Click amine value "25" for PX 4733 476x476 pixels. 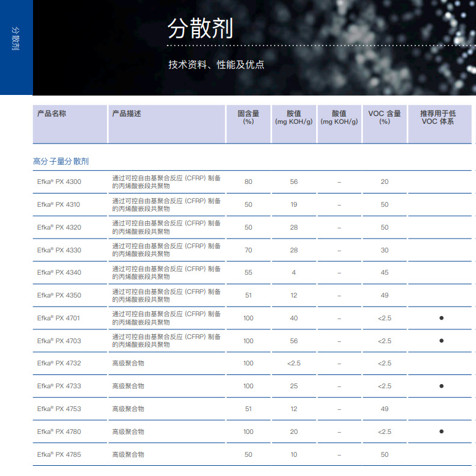(293, 386)
